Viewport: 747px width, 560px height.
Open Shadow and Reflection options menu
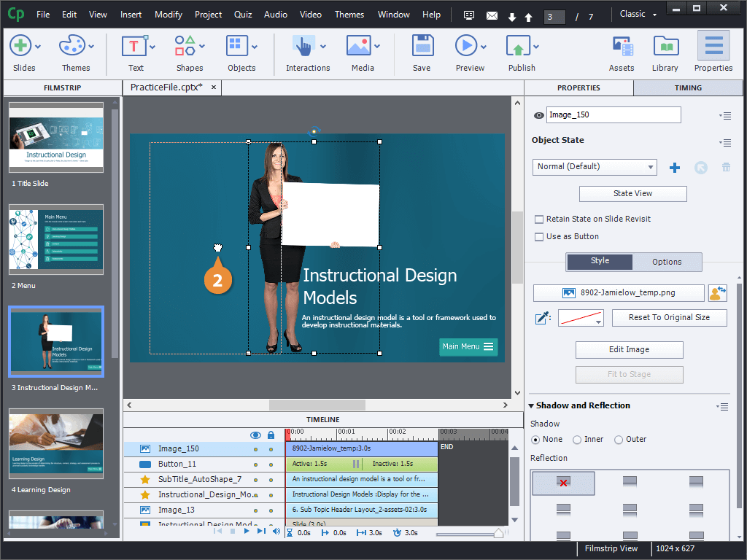[722, 407]
